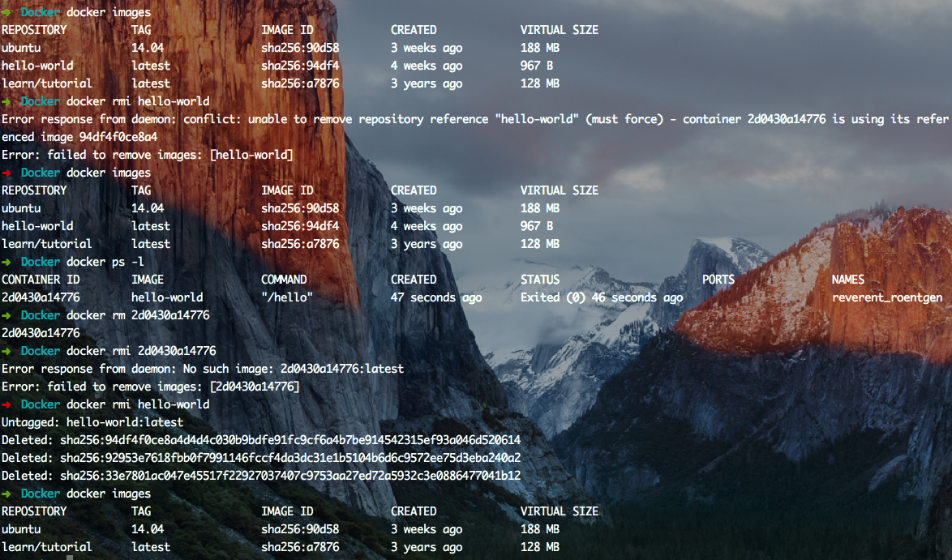This screenshot has height=560, width=952.
Task: Click the 'No such image: 2d0430a14776:latest' error line
Action: pyautogui.click(x=203, y=368)
